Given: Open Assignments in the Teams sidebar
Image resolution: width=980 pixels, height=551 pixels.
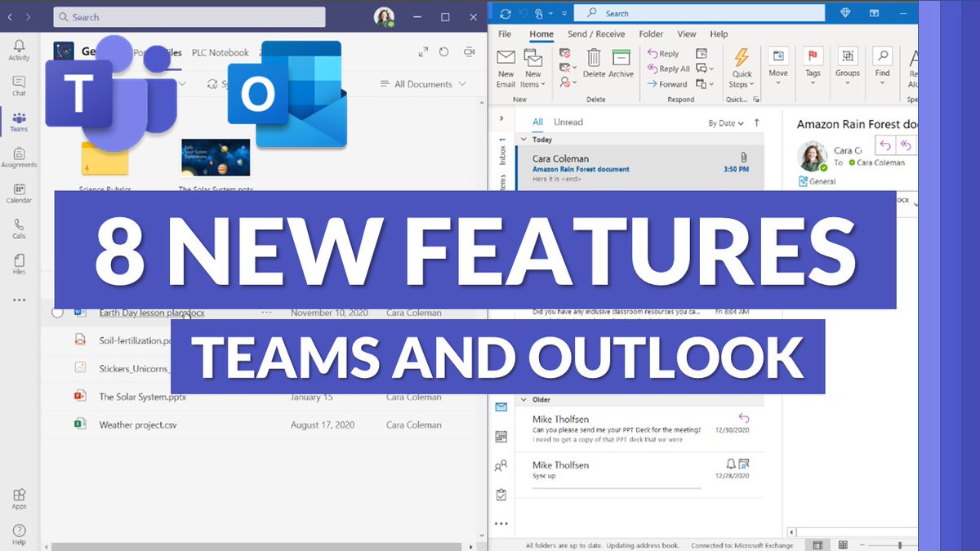Looking at the screenshot, I should pos(19,157).
